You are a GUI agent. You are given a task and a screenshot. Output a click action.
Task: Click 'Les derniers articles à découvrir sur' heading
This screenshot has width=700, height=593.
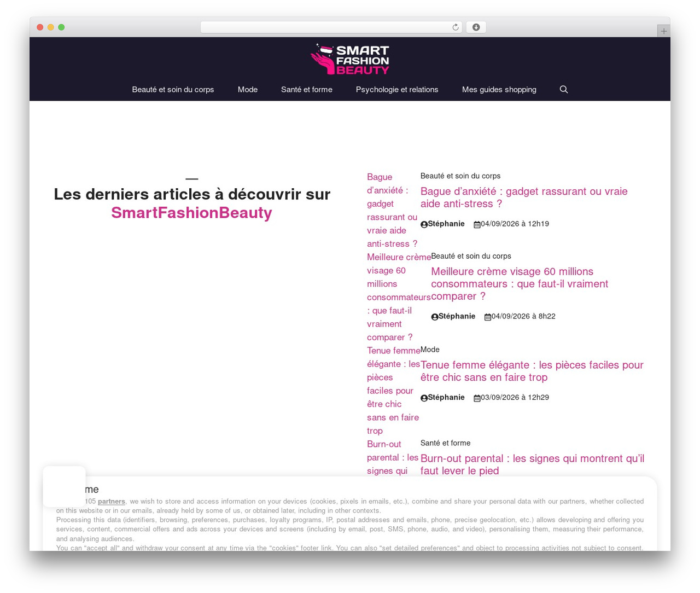coord(192,194)
